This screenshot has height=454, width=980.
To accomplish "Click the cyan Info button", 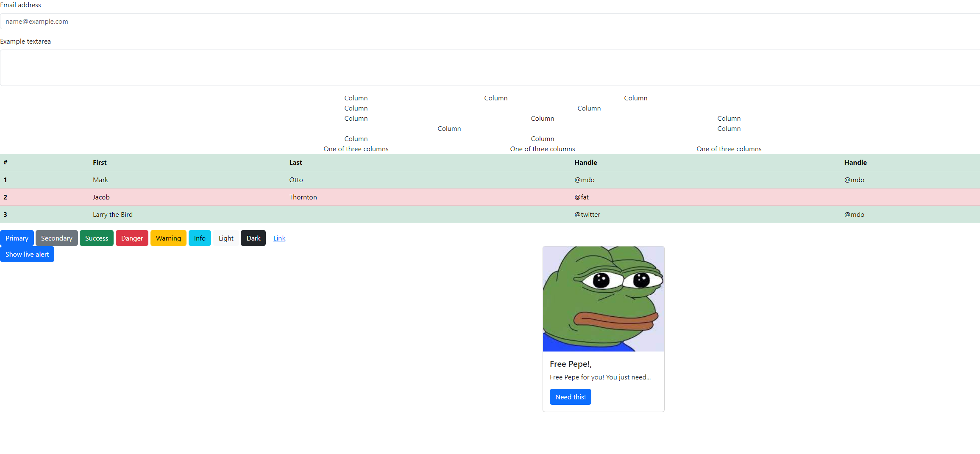I will pos(200,238).
